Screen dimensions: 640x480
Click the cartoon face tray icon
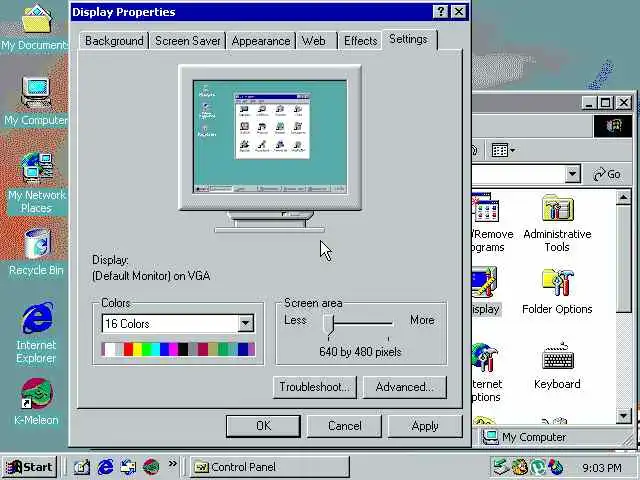pos(519,467)
